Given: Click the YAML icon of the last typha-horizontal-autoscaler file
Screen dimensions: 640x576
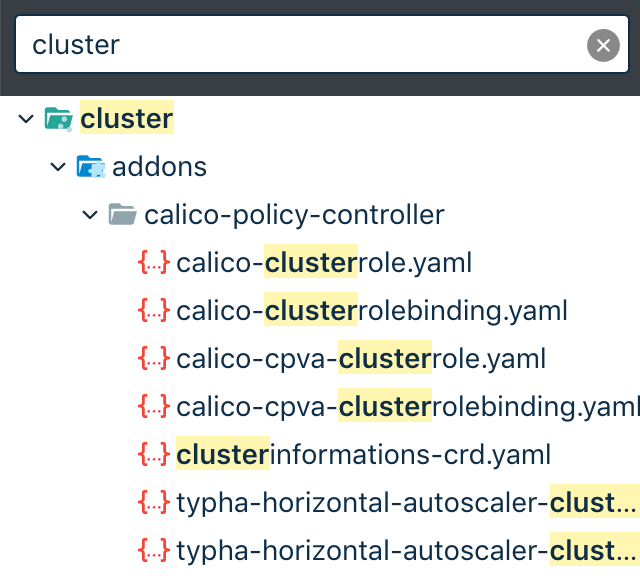Looking at the screenshot, I should pos(154,550).
